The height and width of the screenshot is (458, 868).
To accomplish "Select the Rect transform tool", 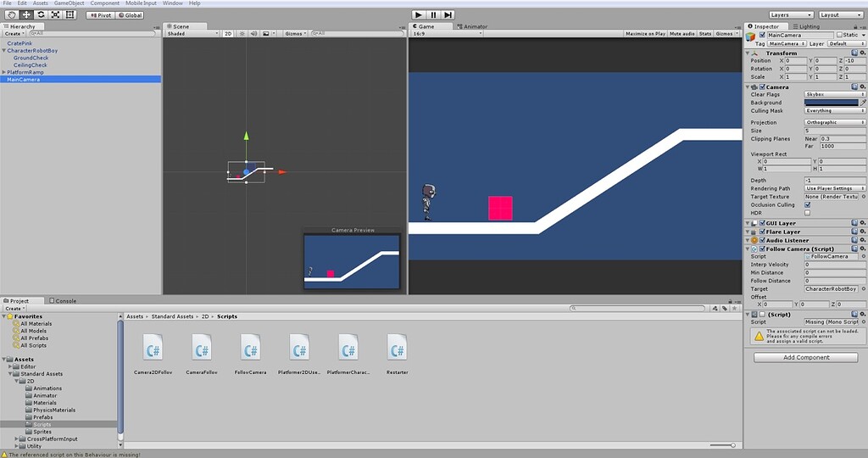I will coord(70,15).
